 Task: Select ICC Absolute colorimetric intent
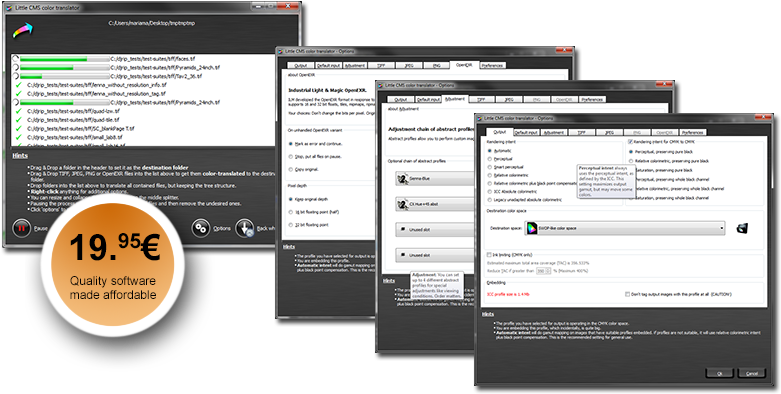pyautogui.click(x=490, y=191)
